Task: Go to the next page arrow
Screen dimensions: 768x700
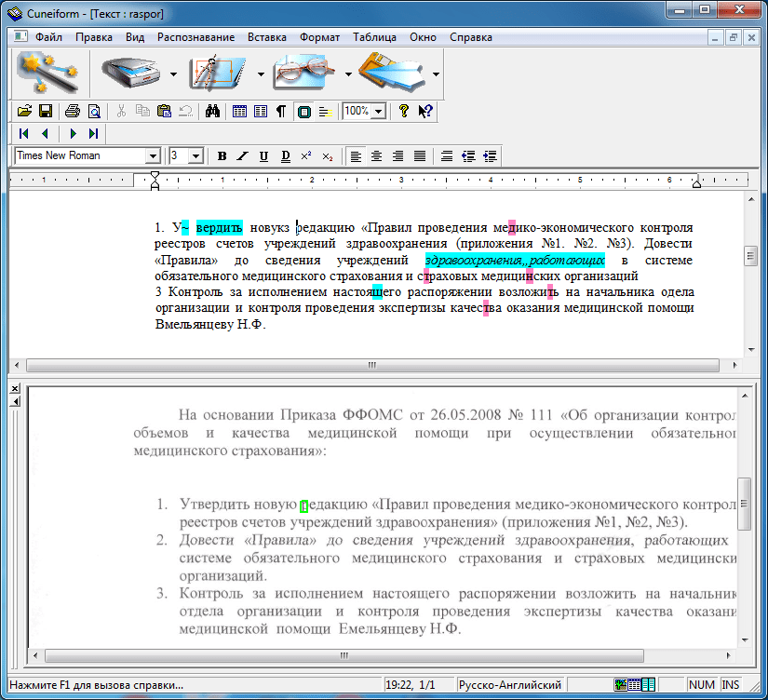Action: click(73, 133)
